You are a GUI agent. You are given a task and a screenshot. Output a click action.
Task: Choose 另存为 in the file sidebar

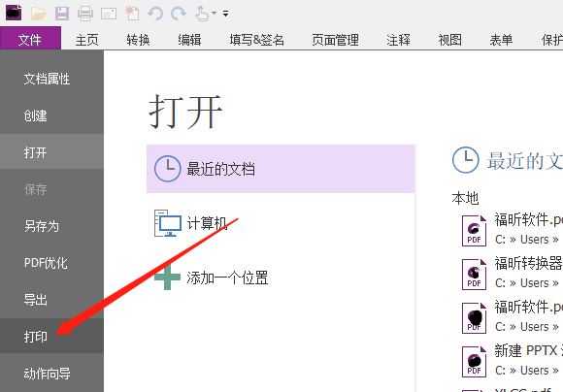pos(51,226)
